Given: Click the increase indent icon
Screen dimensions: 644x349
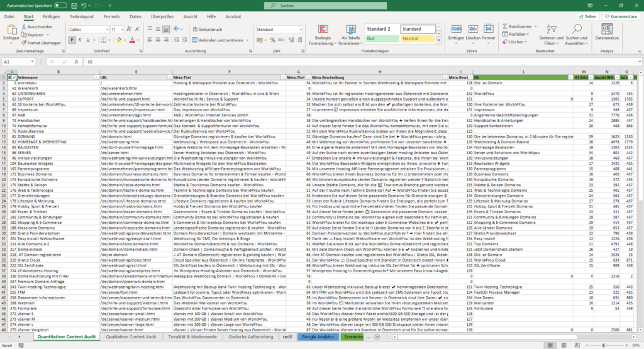Looking at the screenshot, I should point(184,40).
